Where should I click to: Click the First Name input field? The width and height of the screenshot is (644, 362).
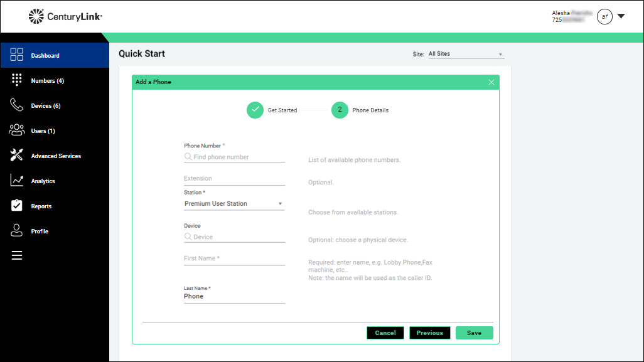point(234,258)
